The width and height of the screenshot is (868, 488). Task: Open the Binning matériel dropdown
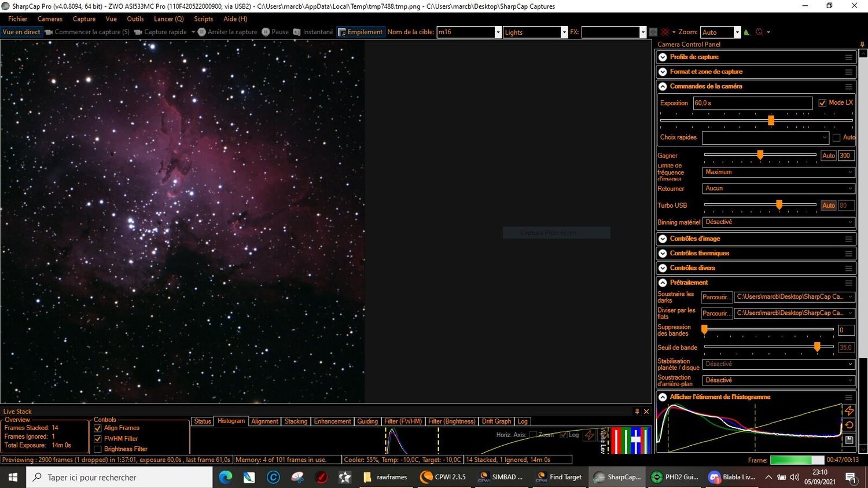[779, 222]
